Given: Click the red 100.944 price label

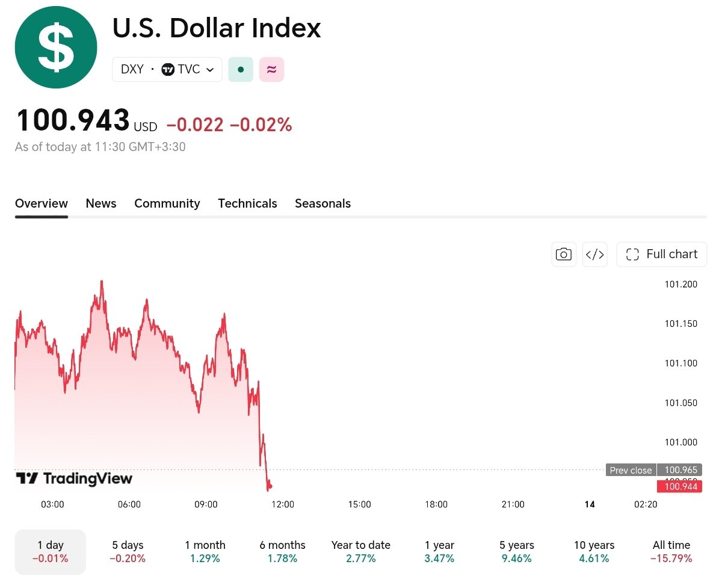Looking at the screenshot, I should [680, 486].
